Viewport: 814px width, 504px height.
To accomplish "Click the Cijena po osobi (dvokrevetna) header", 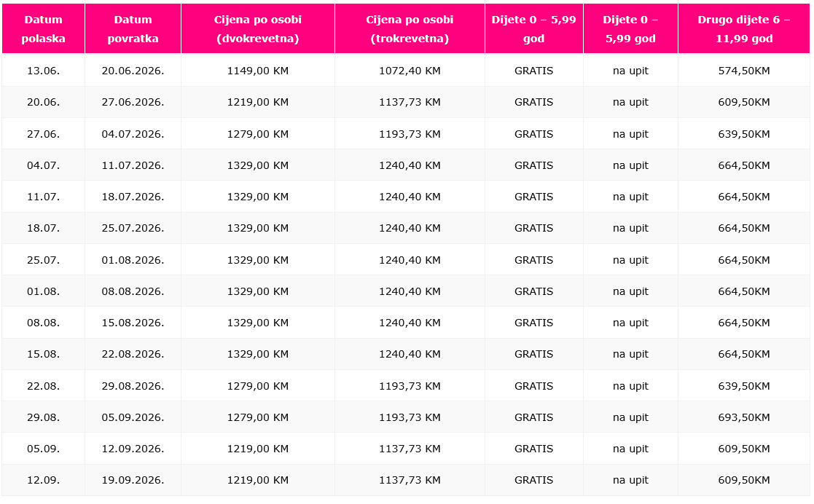I will pyautogui.click(x=258, y=29).
